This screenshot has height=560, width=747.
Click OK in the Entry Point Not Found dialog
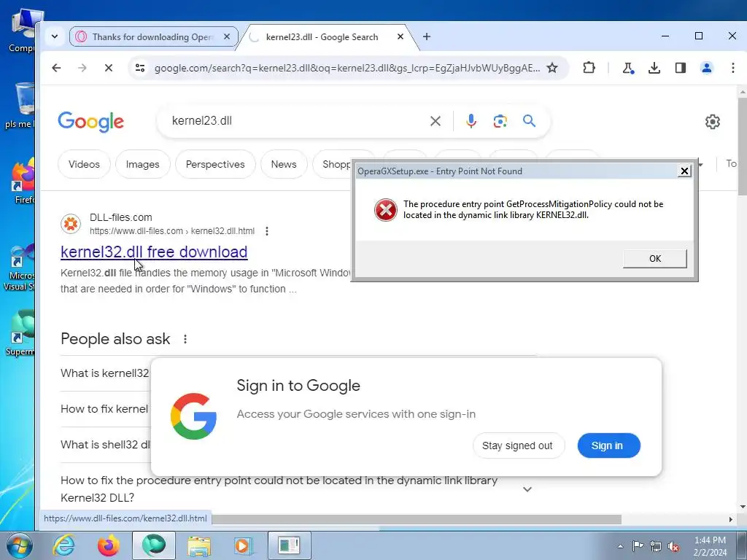click(654, 259)
